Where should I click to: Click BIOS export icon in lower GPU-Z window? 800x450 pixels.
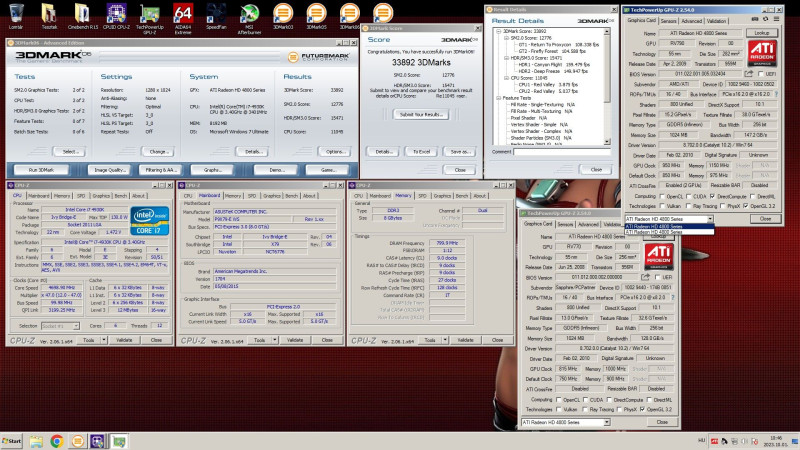click(645, 277)
